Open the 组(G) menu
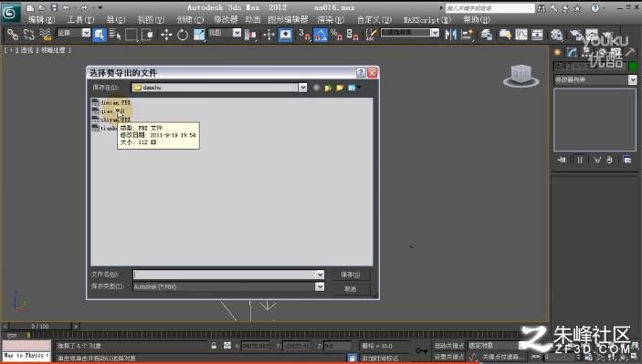Image resolution: width=642 pixels, height=364 pixels. 116,19
